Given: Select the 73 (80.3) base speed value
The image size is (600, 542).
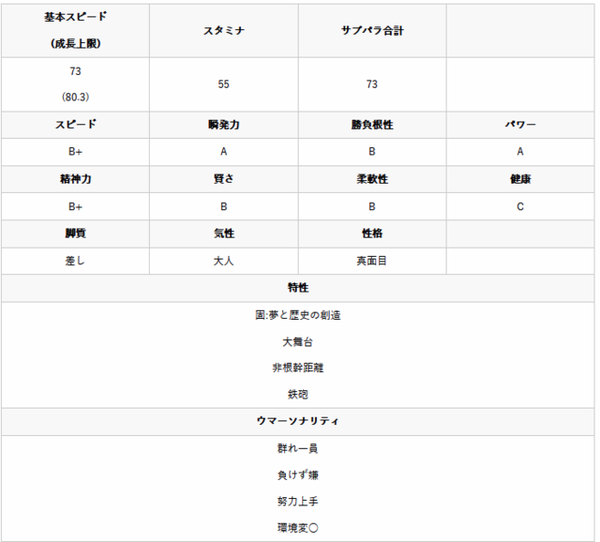Looking at the screenshot, I should pos(75,84).
